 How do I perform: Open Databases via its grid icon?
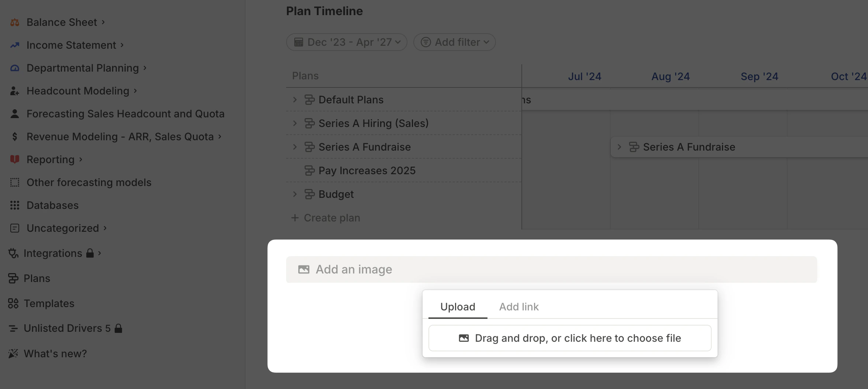(x=14, y=205)
